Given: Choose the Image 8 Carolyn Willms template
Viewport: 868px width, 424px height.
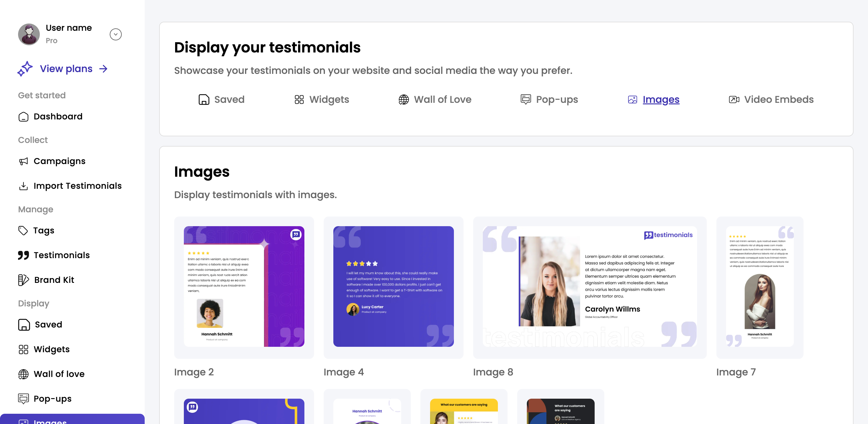Looking at the screenshot, I should [x=590, y=286].
